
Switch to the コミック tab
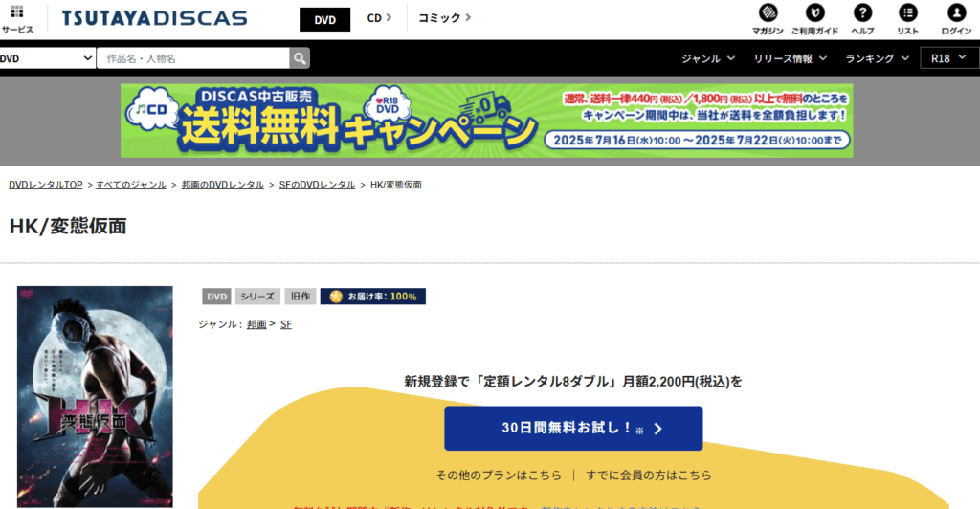point(444,18)
